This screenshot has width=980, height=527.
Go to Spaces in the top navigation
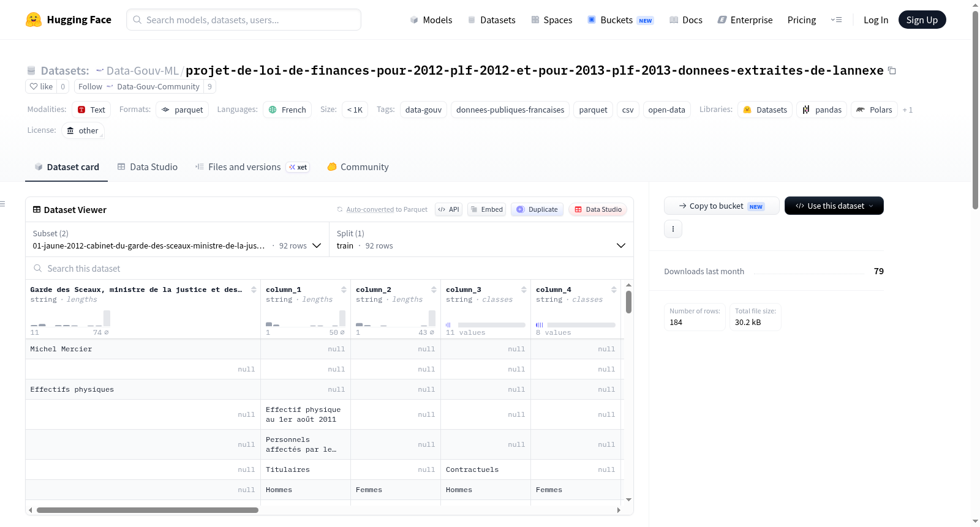click(551, 20)
